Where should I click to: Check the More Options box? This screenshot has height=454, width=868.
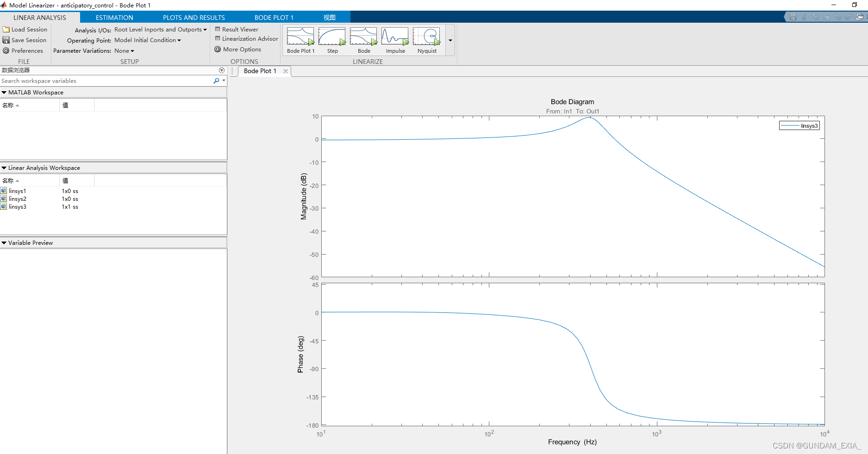[218, 49]
